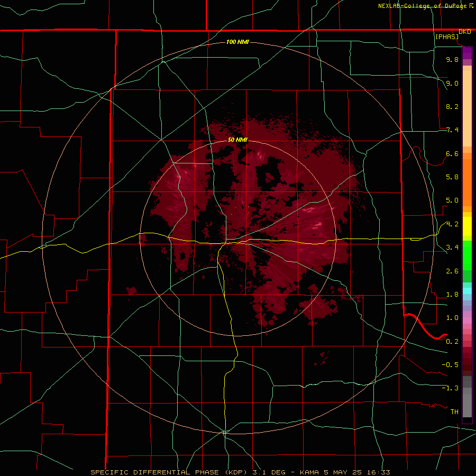Click the 1.8 value on color scale
This screenshot has height=476, width=476.
tap(452, 295)
